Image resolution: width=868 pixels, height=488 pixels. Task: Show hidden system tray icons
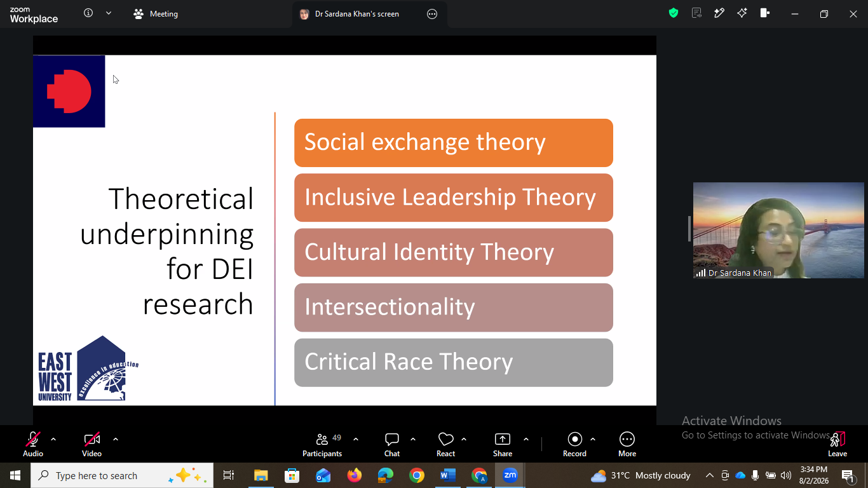710,475
